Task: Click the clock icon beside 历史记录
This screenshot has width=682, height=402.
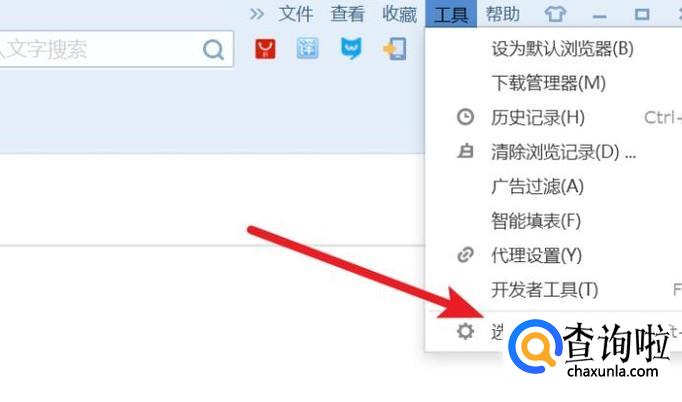Action: (x=465, y=117)
